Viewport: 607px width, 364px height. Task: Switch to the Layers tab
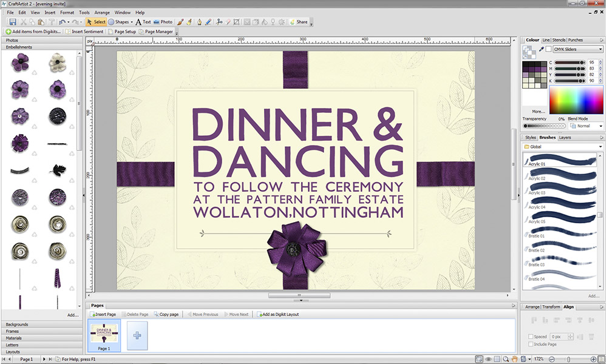pyautogui.click(x=565, y=138)
